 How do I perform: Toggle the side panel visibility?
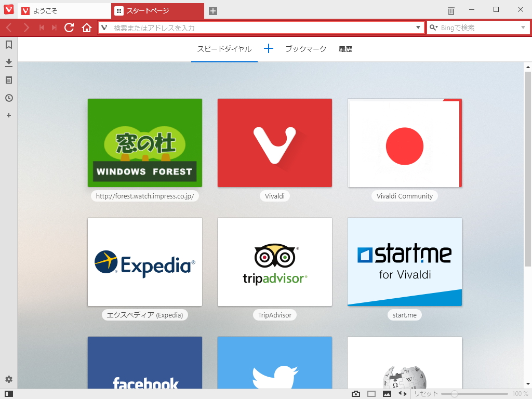9,394
